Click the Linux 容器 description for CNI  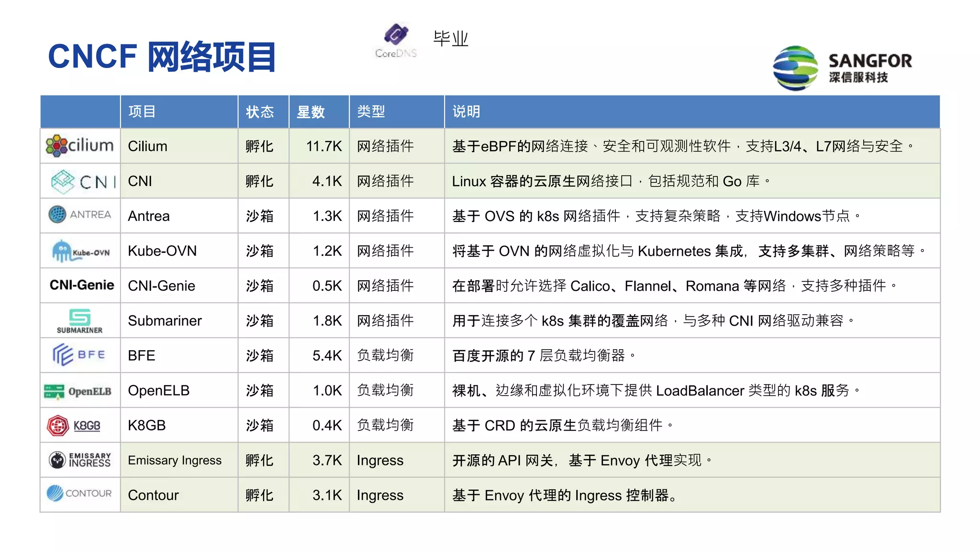(611, 181)
